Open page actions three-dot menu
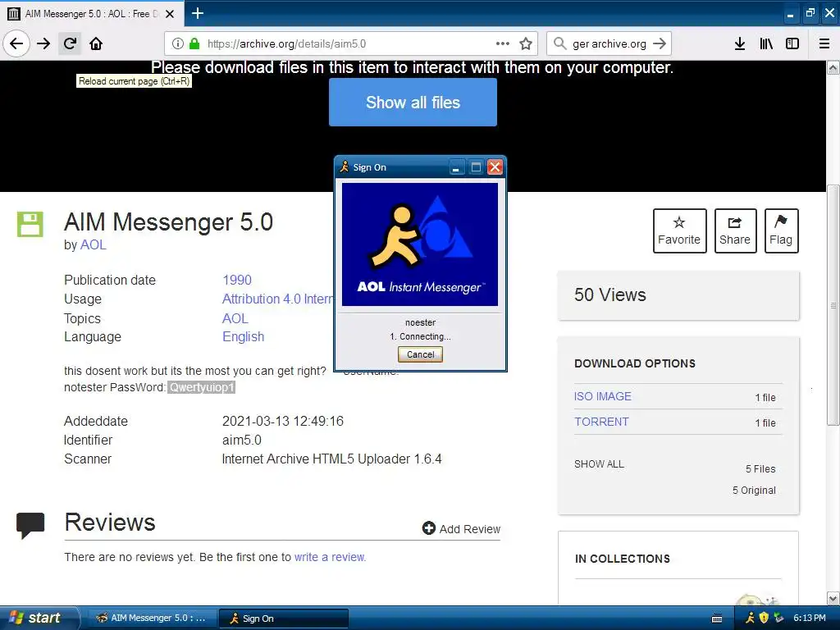Image resolution: width=840 pixels, height=630 pixels. pyautogui.click(x=503, y=43)
